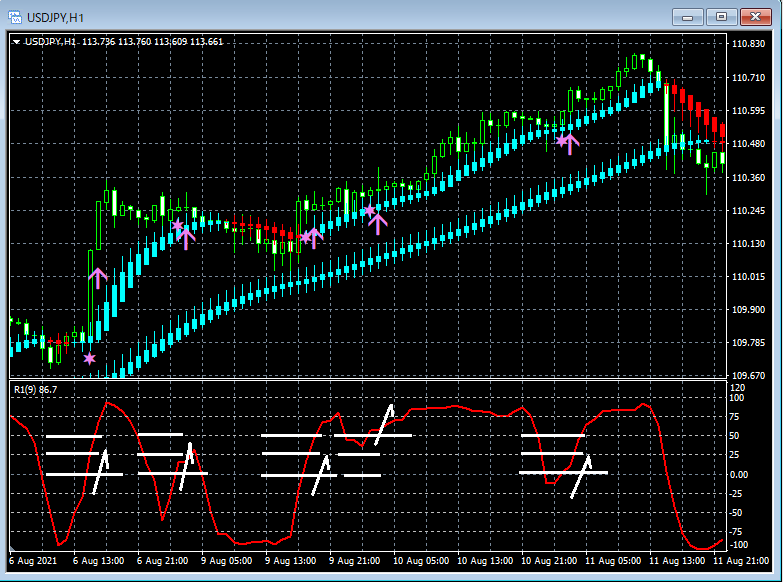Click the 9 Aug 21:00 time label

pyautogui.click(x=354, y=560)
